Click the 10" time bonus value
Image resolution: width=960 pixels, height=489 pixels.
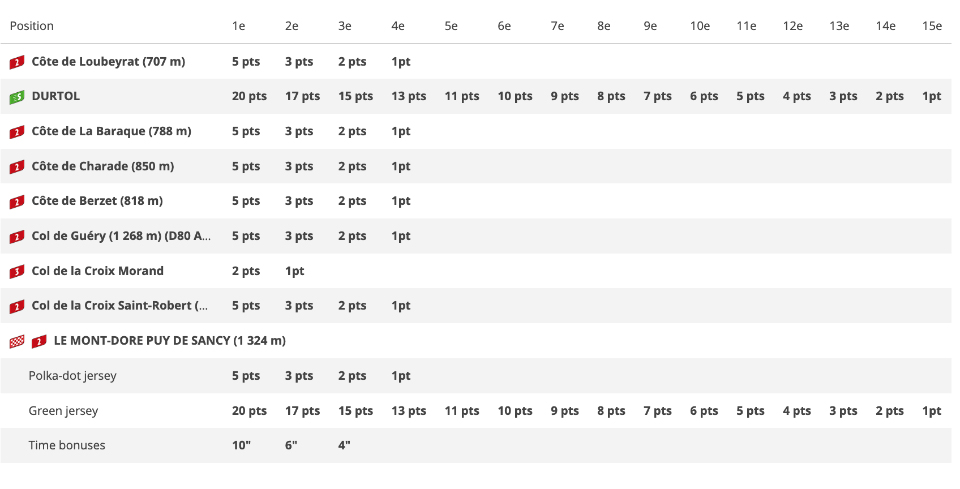241,446
